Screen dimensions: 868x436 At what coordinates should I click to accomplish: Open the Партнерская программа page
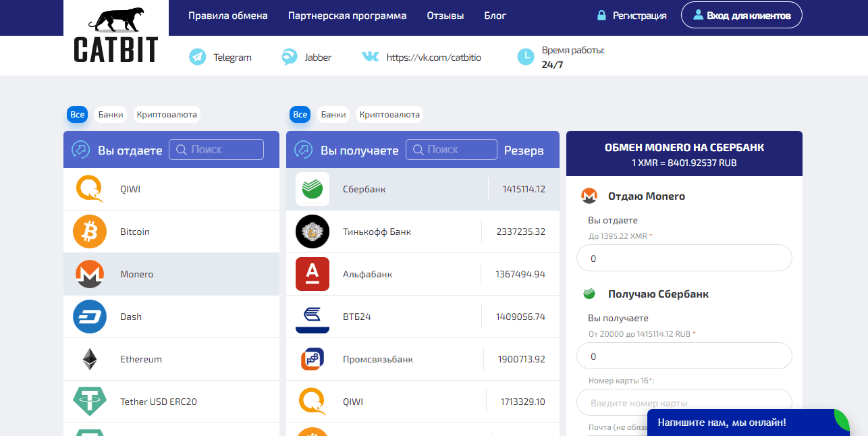347,15
